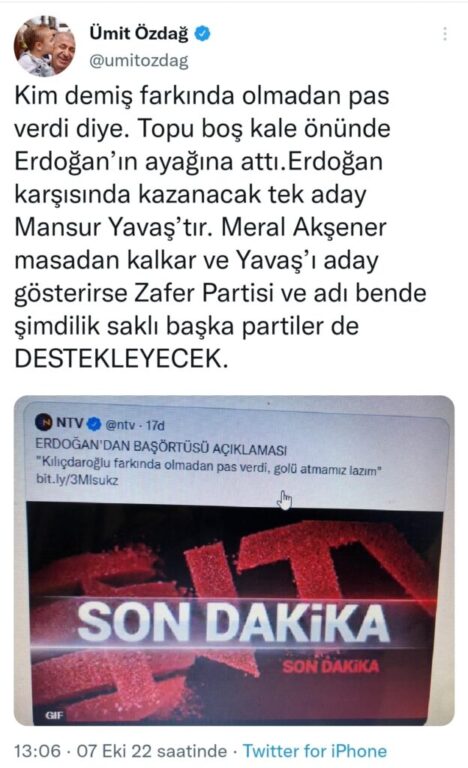Image resolution: width=468 pixels, height=768 pixels.
Task: Click the NTV logo icon in the screenshot
Action: 44,422
